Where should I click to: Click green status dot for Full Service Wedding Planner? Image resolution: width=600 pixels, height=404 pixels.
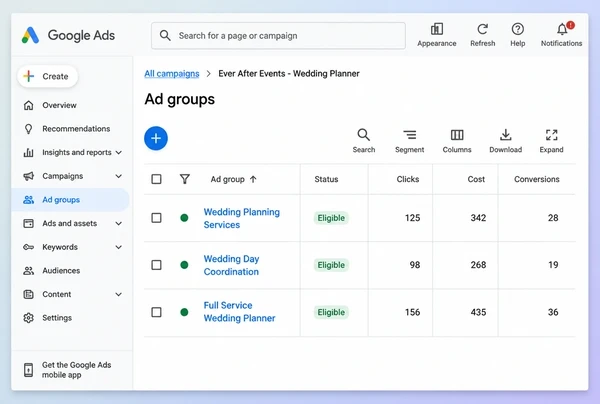pyautogui.click(x=184, y=312)
